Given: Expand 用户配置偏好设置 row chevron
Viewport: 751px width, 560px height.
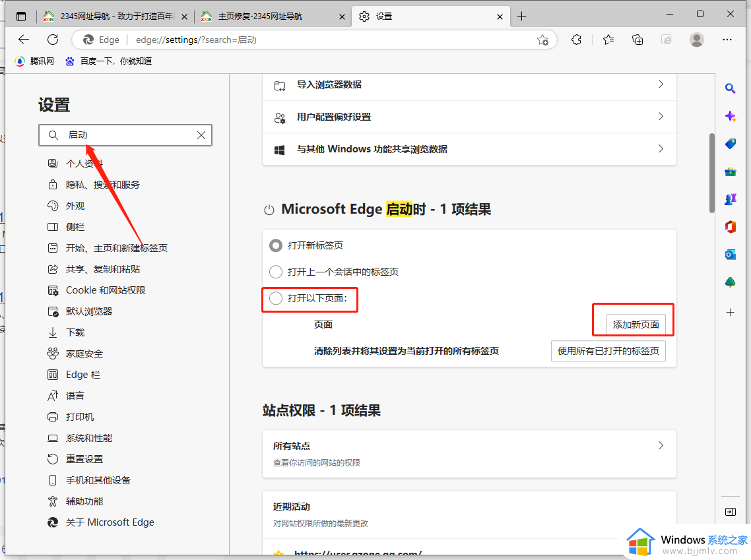Looking at the screenshot, I should coord(661,116).
